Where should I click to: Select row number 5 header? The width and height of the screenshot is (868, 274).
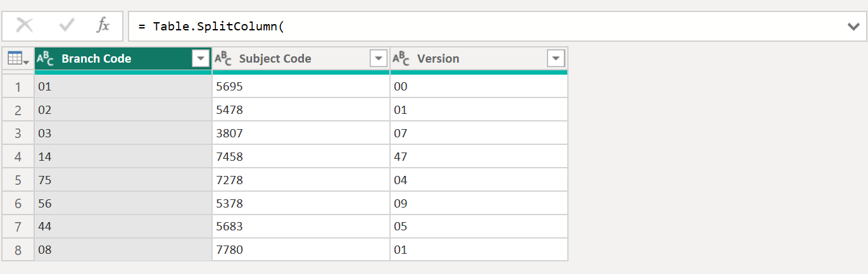point(18,180)
